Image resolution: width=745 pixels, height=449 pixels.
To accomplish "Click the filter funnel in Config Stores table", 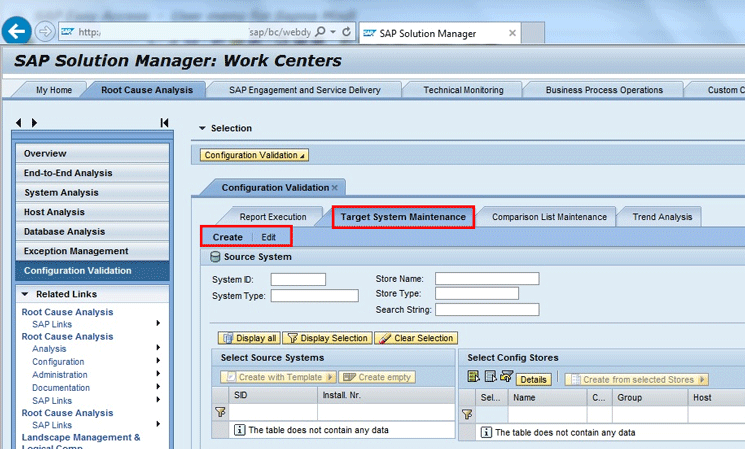I will [x=467, y=415].
